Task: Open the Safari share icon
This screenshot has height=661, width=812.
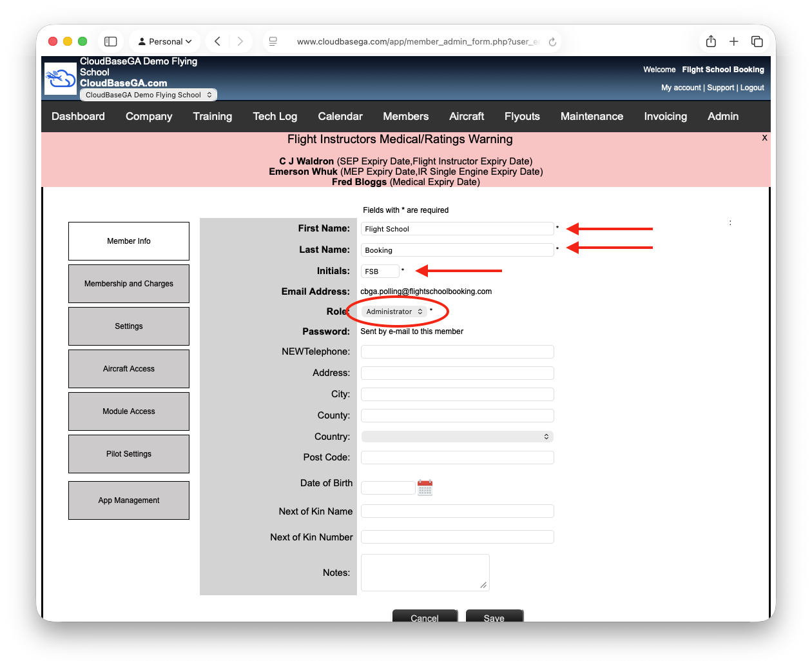Action: (x=711, y=41)
